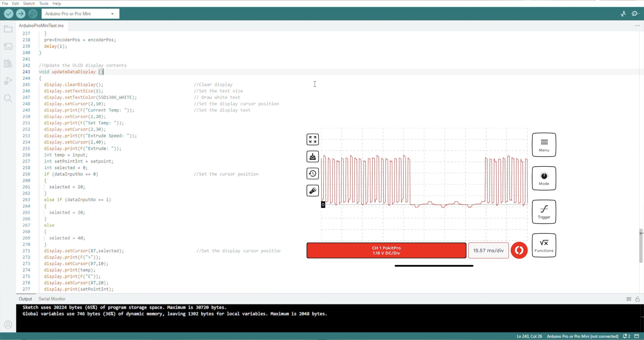Open the Serial Monitor magnifier icon
The width and height of the screenshot is (644, 340).
click(635, 14)
